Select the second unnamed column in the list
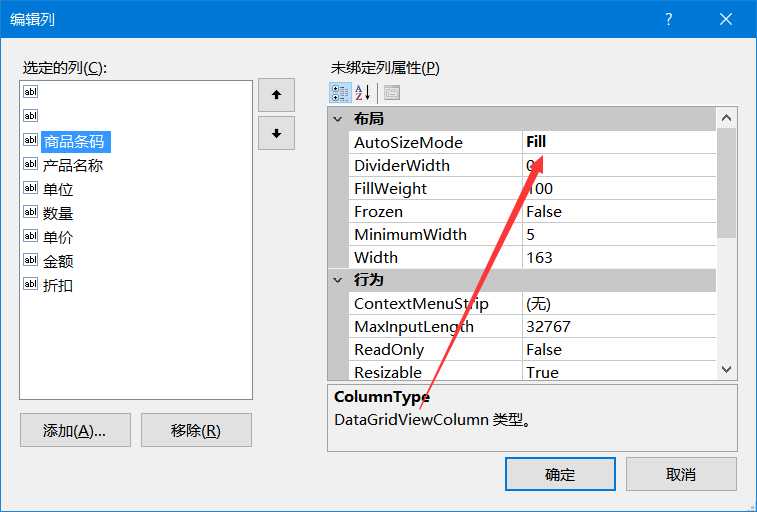This screenshot has width=757, height=512. pyautogui.click(x=30, y=116)
